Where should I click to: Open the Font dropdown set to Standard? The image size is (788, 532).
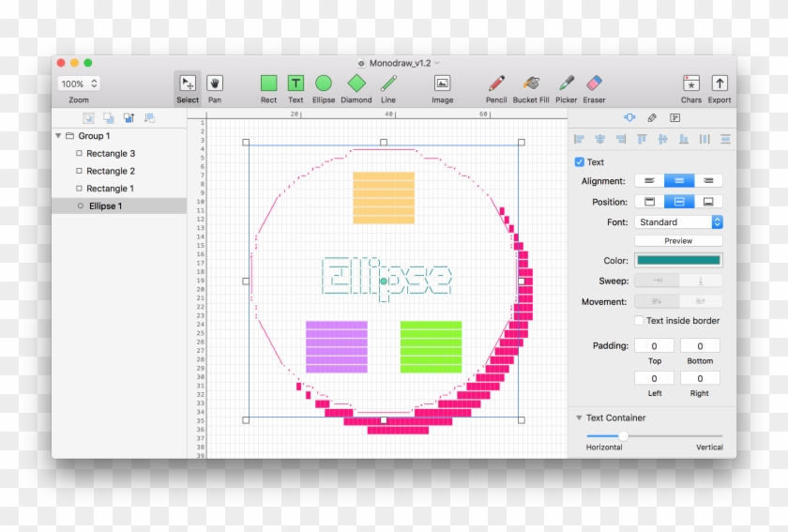coord(678,222)
